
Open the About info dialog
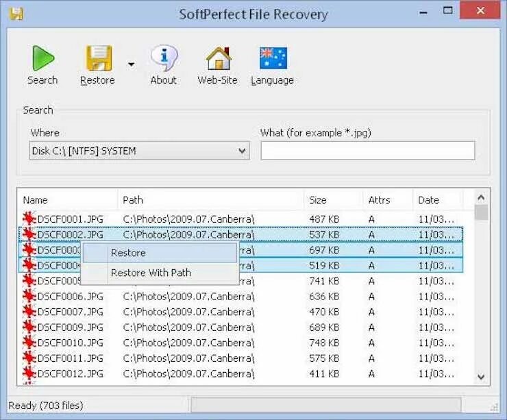[164, 64]
